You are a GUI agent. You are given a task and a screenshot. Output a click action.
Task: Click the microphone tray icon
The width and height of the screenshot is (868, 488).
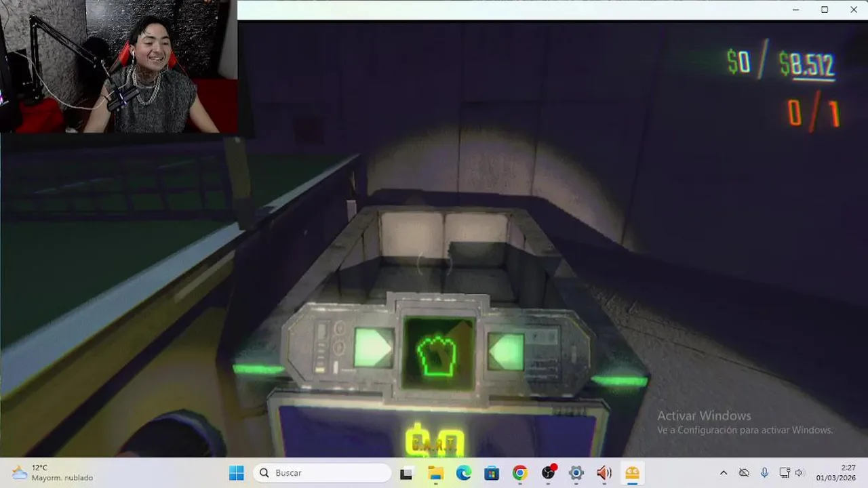coord(764,472)
